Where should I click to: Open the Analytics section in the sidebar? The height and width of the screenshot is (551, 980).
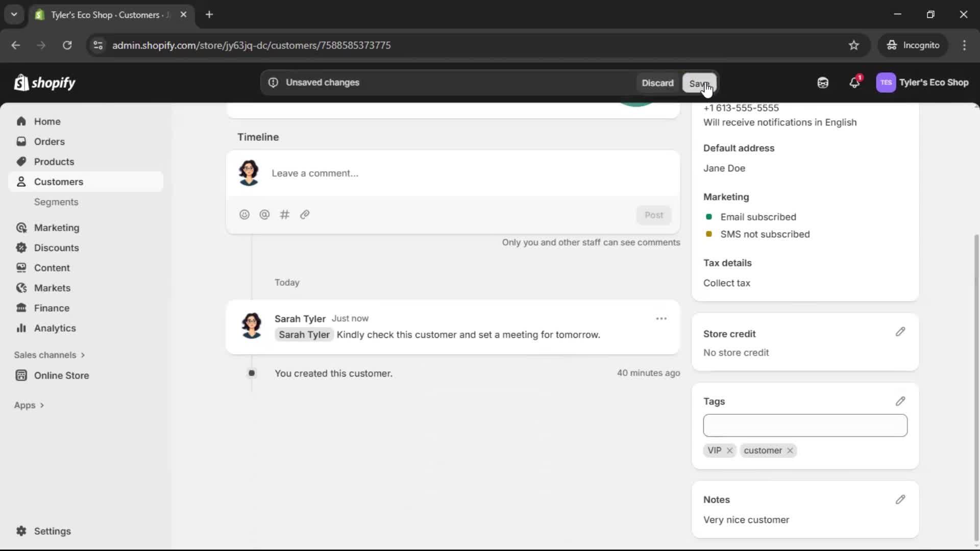click(x=55, y=328)
